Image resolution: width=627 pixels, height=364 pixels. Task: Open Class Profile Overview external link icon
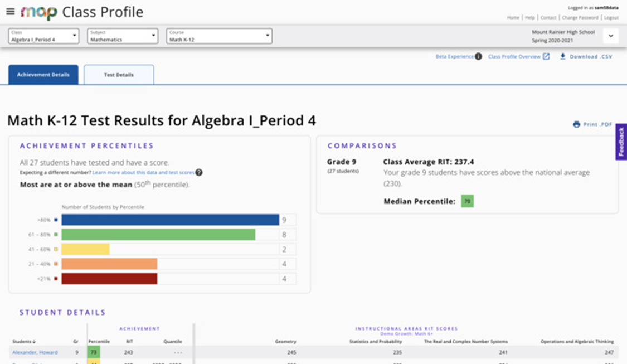point(546,56)
